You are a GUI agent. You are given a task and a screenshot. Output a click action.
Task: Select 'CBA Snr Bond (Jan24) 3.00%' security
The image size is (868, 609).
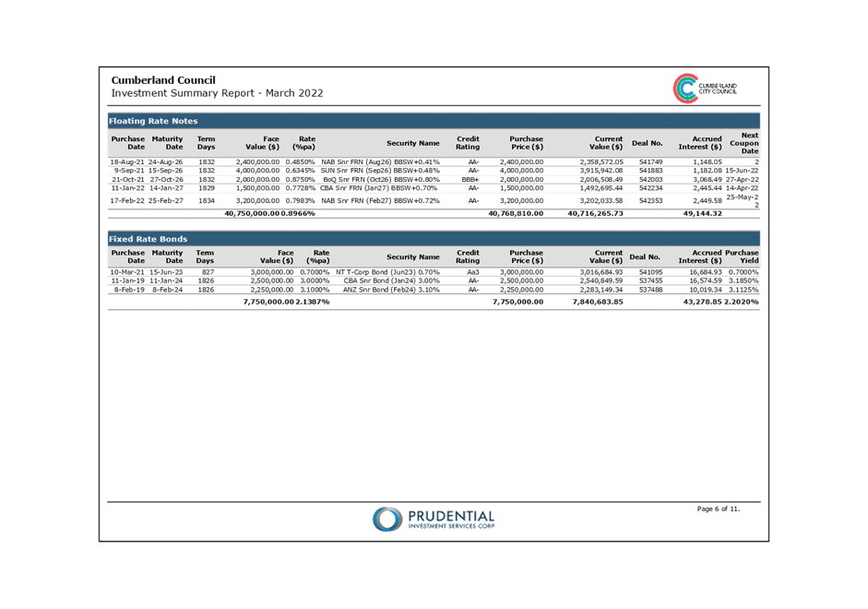pos(391,281)
